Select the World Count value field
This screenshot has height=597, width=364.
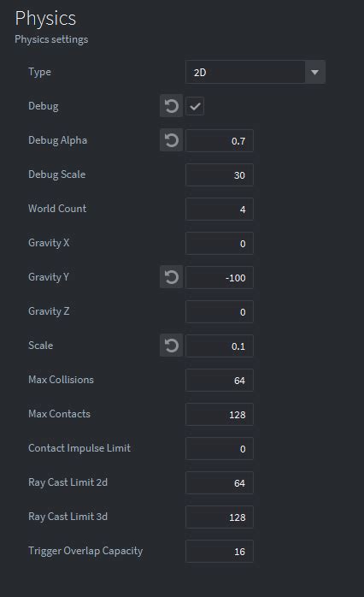(x=220, y=209)
